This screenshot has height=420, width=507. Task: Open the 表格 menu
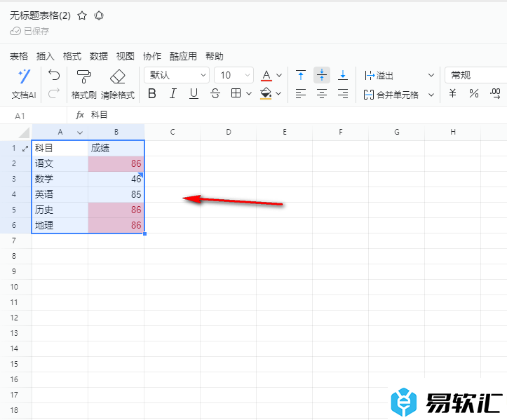click(19, 56)
